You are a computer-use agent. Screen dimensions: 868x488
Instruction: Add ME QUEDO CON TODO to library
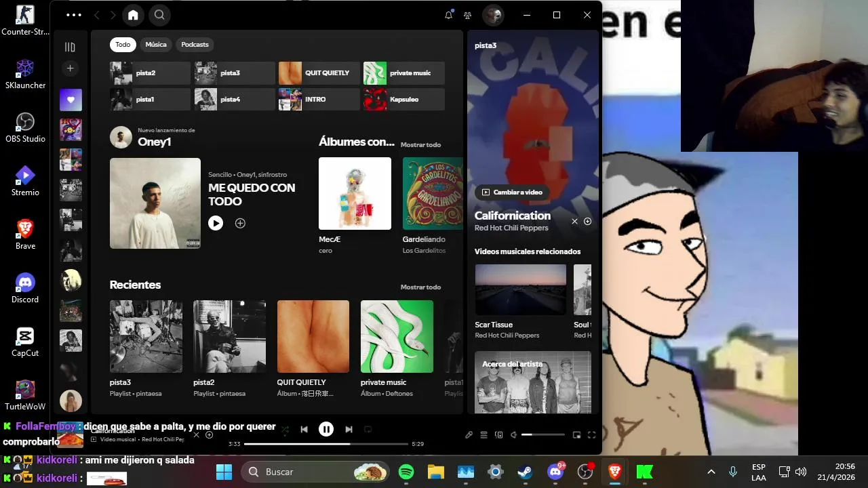click(240, 223)
